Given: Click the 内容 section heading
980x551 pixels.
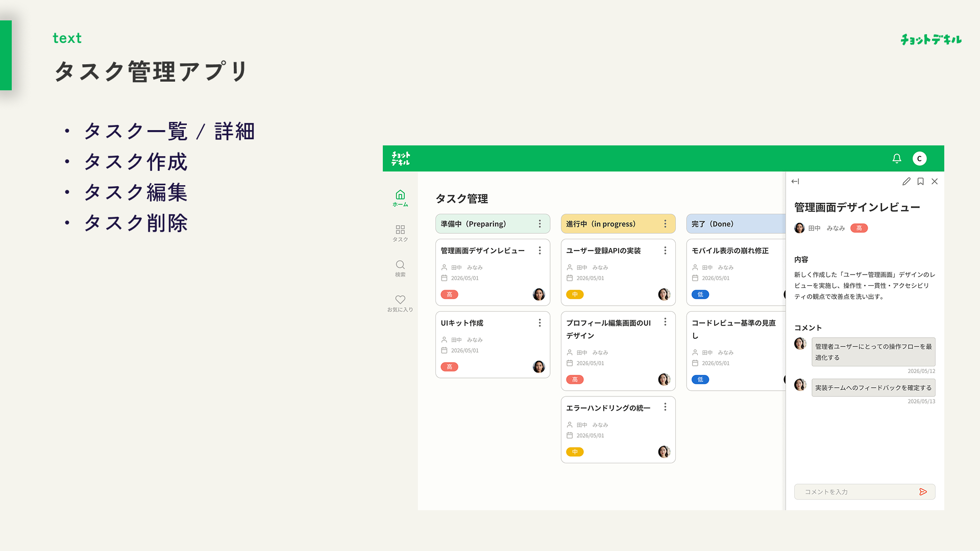Looking at the screenshot, I should coord(801,260).
